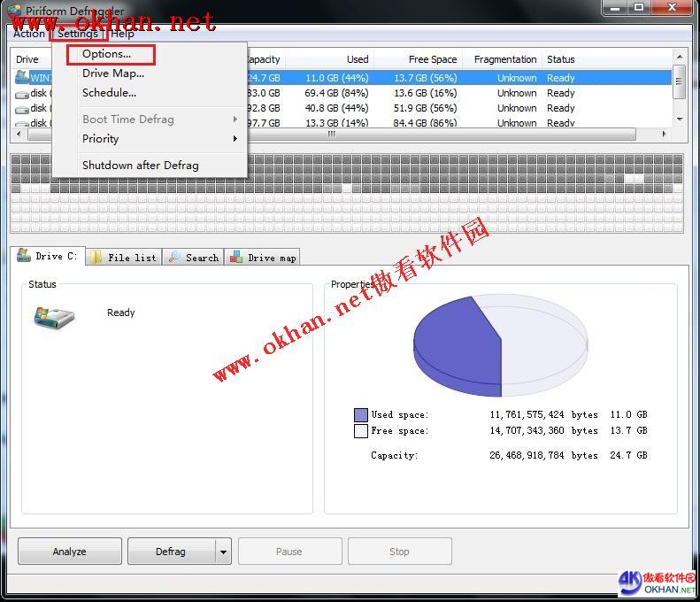Image resolution: width=700 pixels, height=602 pixels.
Task: Click the 14,707,343,360 bytes free value
Action: point(543,431)
